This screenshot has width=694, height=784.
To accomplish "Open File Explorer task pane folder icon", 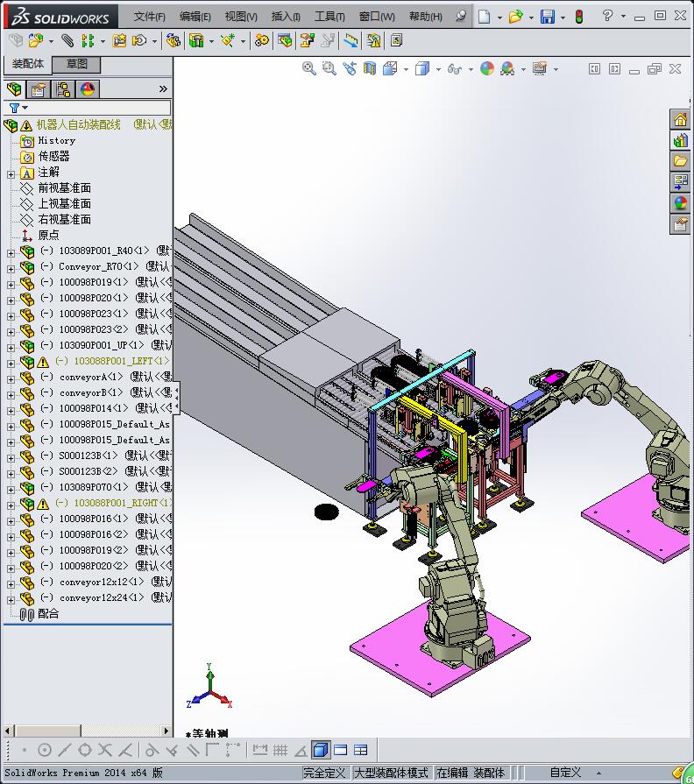I will (680, 161).
